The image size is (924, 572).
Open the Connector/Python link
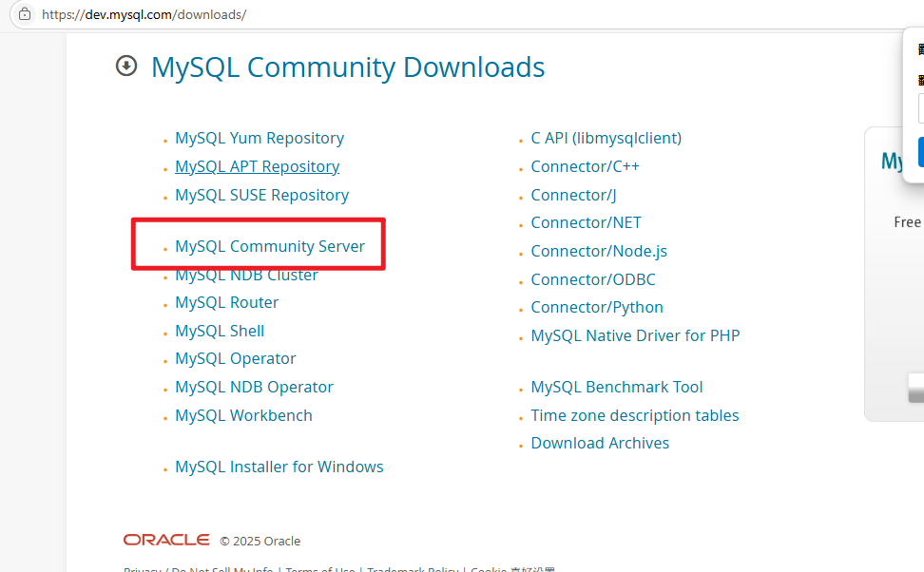pyautogui.click(x=597, y=307)
